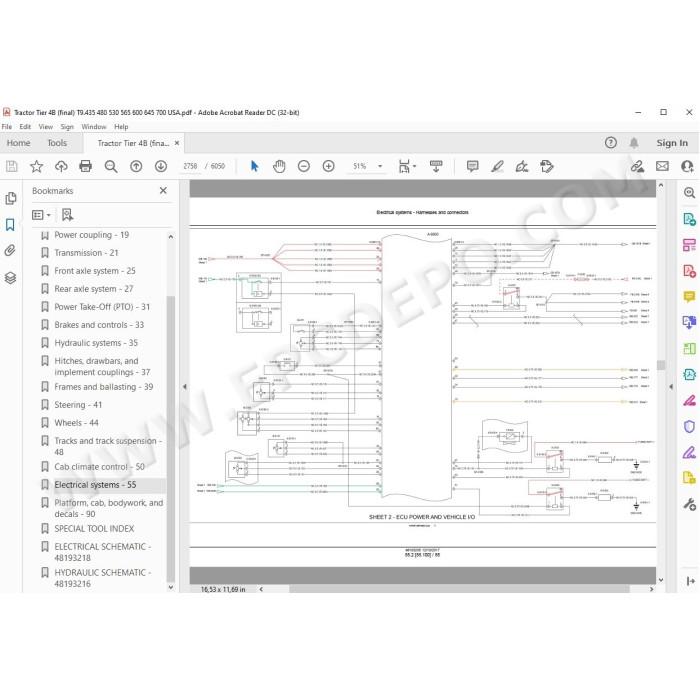Click the Zoom out minus icon
This screenshot has width=700, height=700.
coord(304,167)
